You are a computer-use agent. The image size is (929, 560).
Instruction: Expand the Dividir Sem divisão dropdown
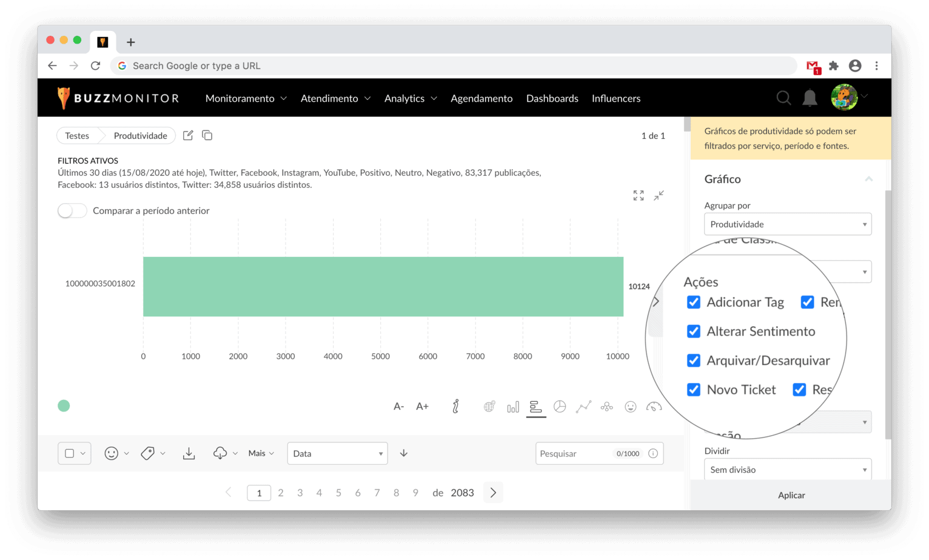(x=787, y=470)
